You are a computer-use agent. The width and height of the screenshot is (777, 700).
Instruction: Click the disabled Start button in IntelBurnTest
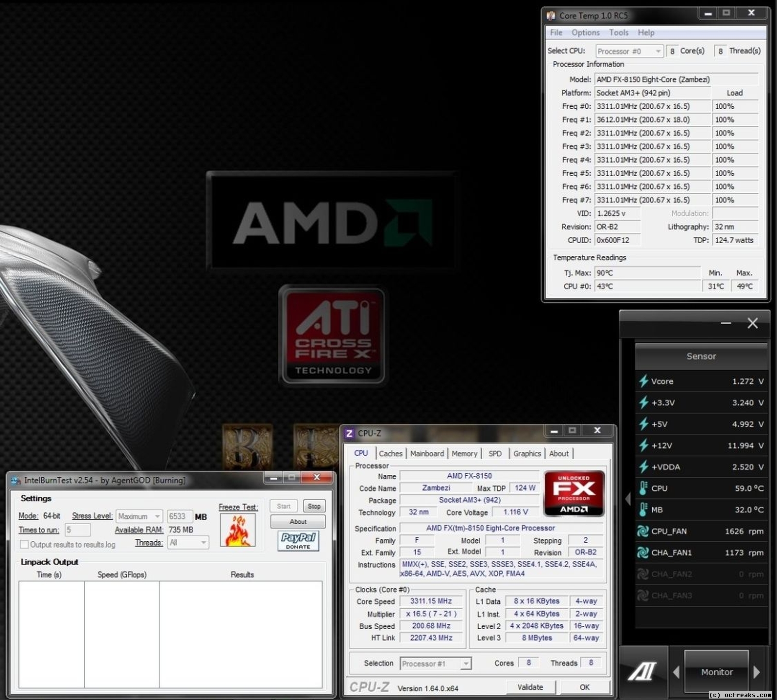click(284, 506)
